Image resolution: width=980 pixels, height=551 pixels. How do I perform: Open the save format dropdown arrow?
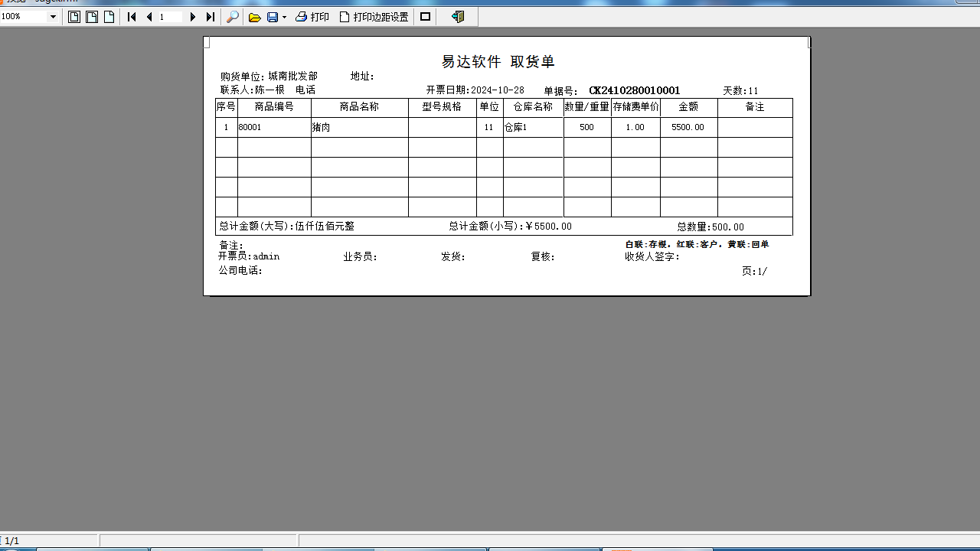pos(283,16)
